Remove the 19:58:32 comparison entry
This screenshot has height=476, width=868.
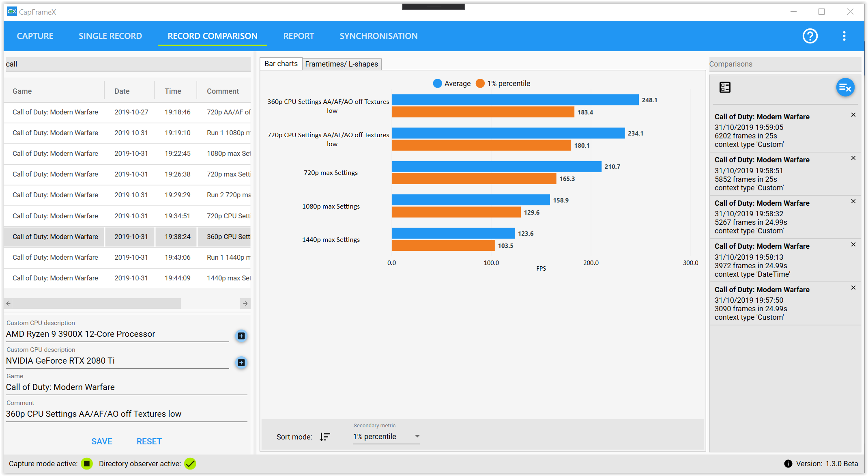[x=853, y=201]
